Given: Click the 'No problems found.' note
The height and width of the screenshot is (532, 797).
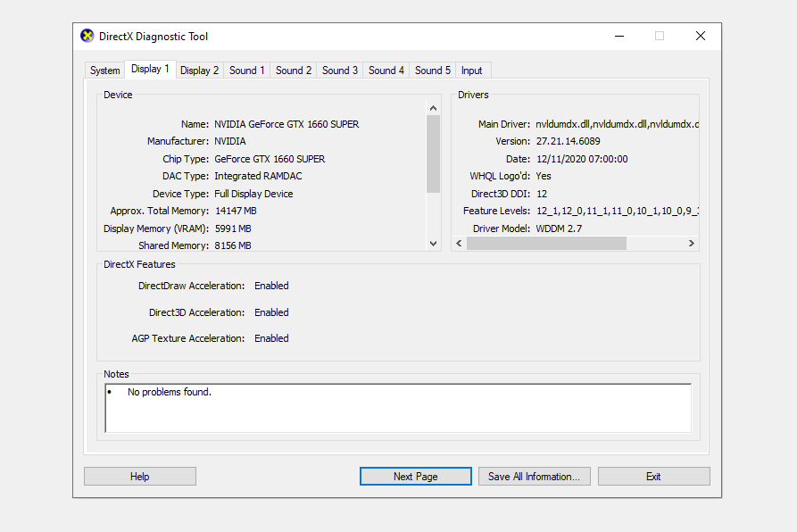Looking at the screenshot, I should [x=170, y=392].
